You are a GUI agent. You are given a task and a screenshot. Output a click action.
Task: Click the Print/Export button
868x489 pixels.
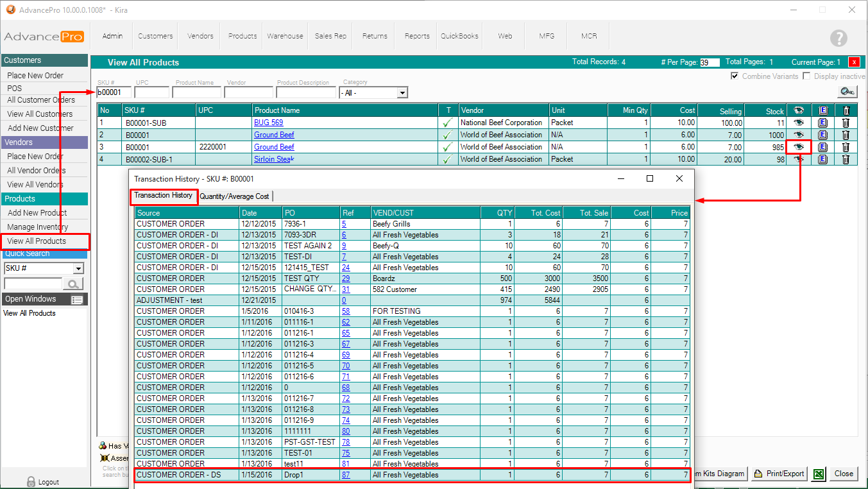(x=779, y=474)
